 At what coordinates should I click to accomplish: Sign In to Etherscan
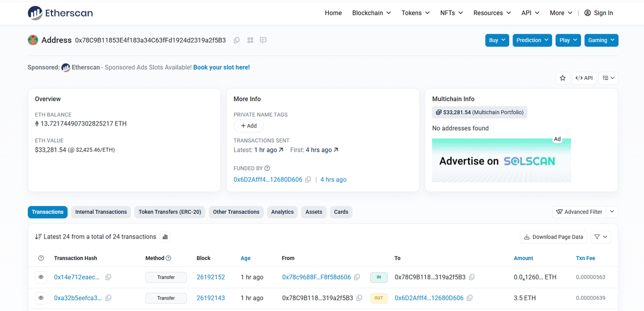[x=598, y=13]
